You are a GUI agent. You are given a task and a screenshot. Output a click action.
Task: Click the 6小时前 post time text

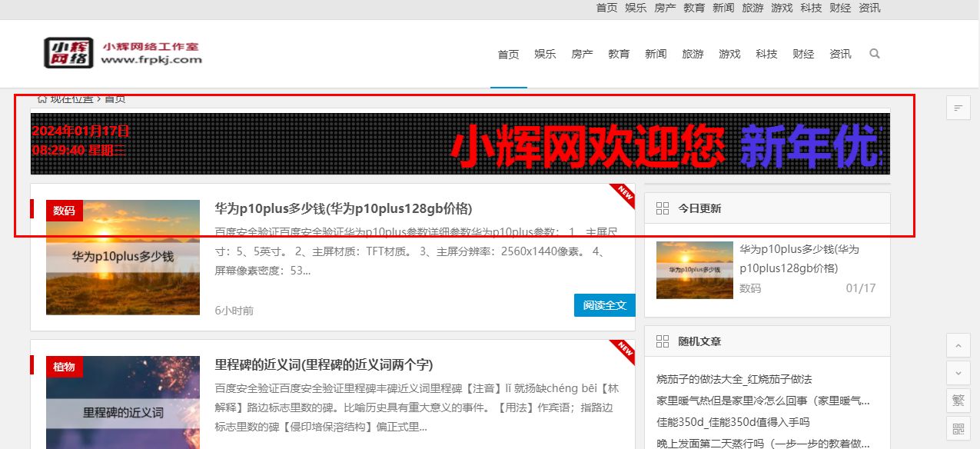(x=234, y=311)
